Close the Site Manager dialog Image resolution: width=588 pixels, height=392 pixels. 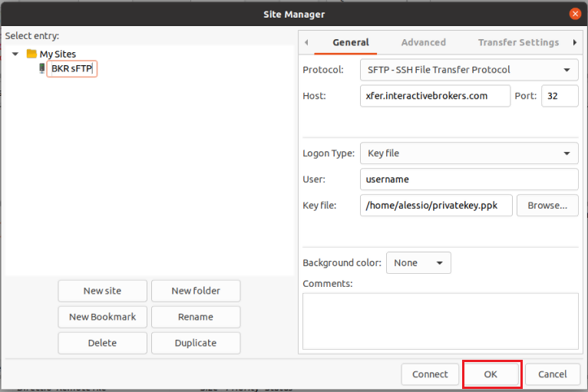click(575, 14)
